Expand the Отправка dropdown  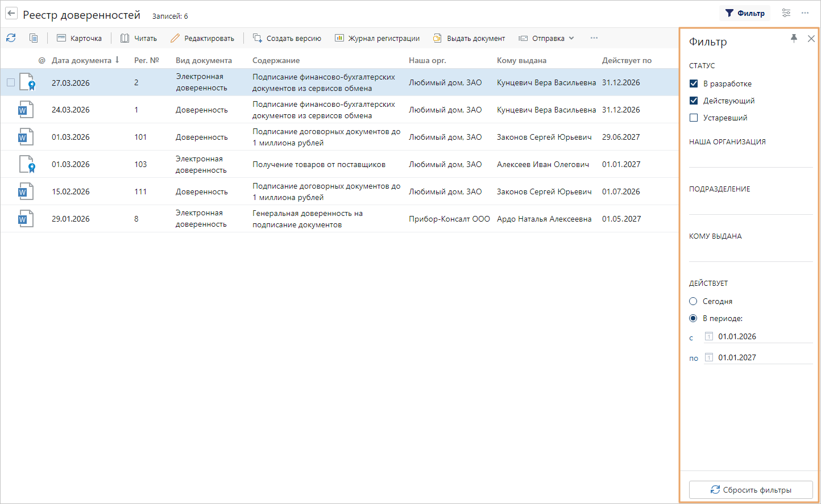tap(546, 38)
